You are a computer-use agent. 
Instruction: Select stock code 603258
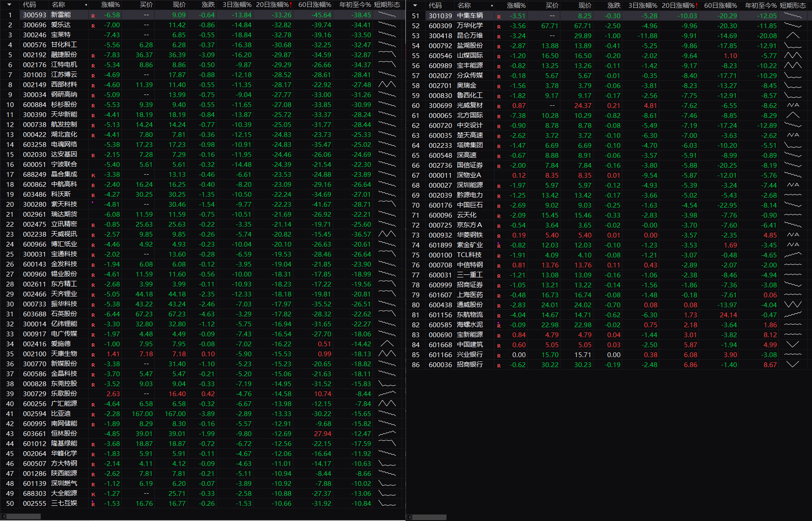[35, 144]
